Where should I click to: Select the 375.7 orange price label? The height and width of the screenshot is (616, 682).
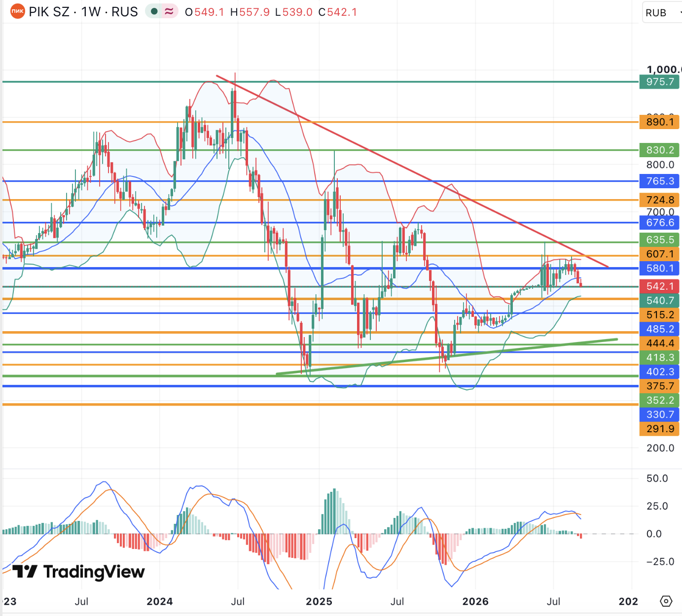coord(659,386)
